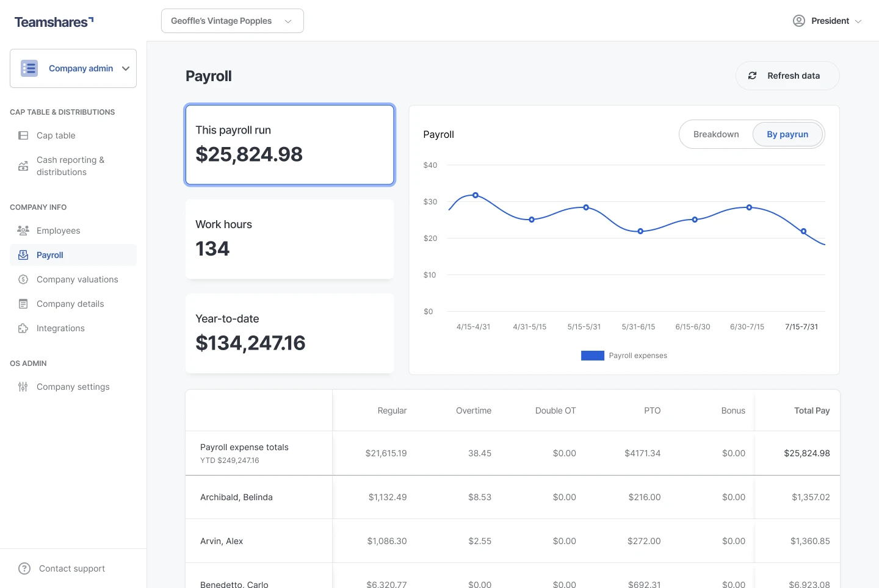This screenshot has height=588, width=879.
Task: Select the Payroll item in sidebar
Action: (x=50, y=255)
